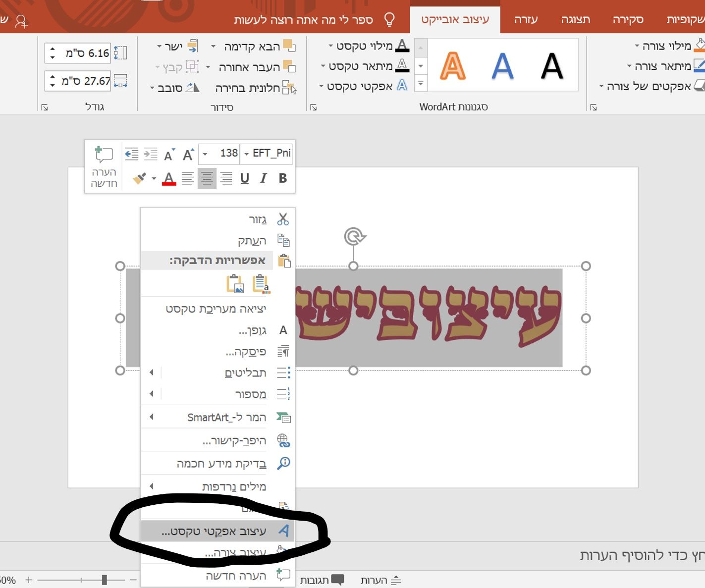
Task: Expand the WordArt styles gallery More arrow
Action: pos(421,83)
